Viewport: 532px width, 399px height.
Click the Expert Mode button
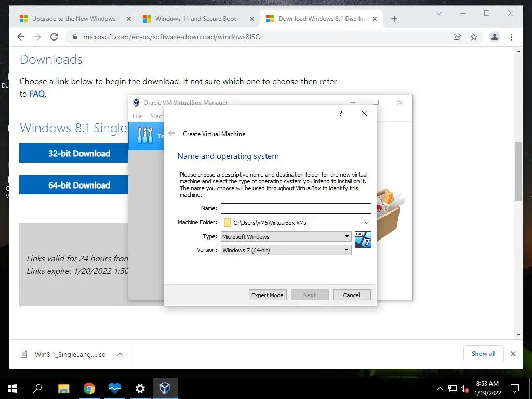[268, 295]
